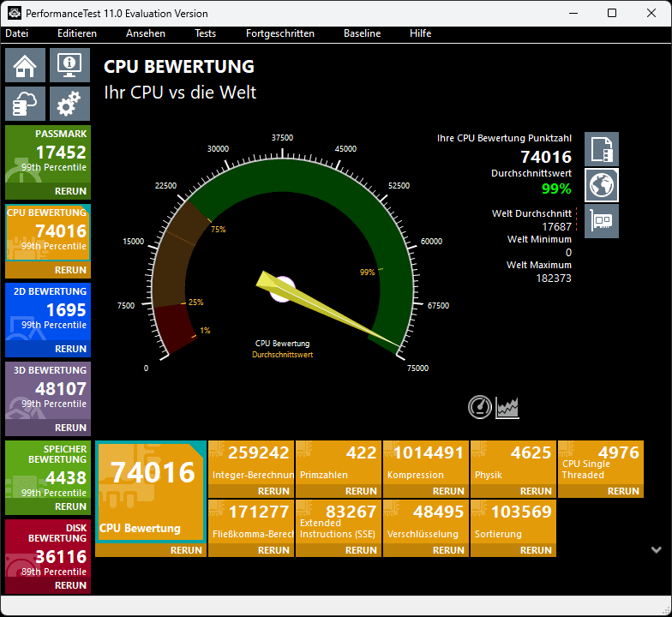The height and width of the screenshot is (617, 672).
Task: Rerun the Disk Bewertung test
Action: tap(48, 585)
